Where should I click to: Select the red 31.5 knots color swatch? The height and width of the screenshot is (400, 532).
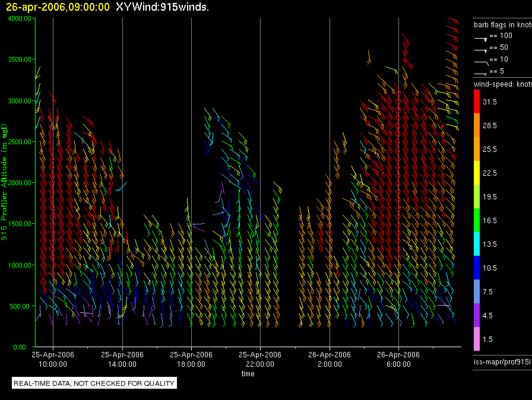(x=477, y=102)
